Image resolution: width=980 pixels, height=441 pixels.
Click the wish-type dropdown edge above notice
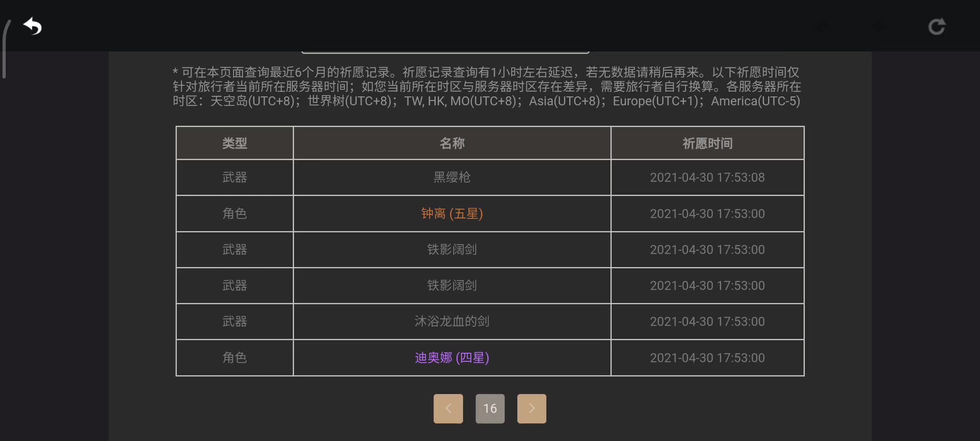tap(445, 52)
